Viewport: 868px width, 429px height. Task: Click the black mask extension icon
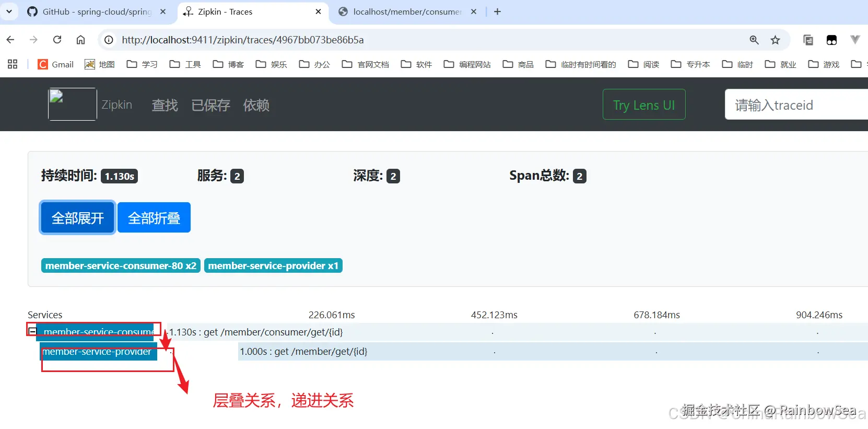(831, 40)
